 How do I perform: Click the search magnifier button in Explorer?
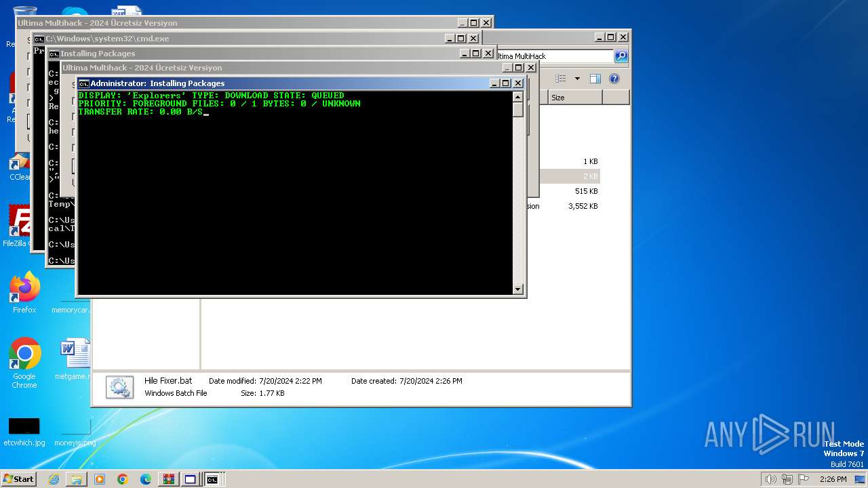pyautogui.click(x=620, y=56)
